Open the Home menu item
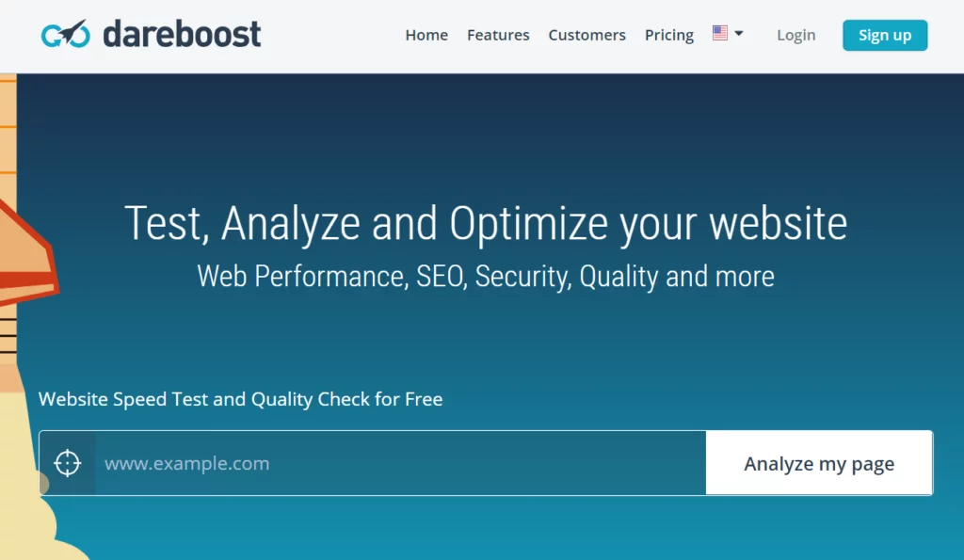 click(426, 35)
